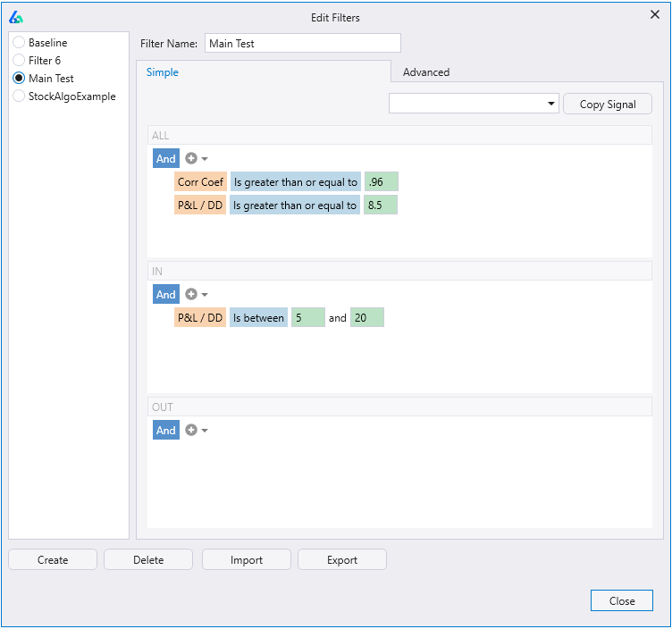Edit the upper bound value 20

[367, 317]
